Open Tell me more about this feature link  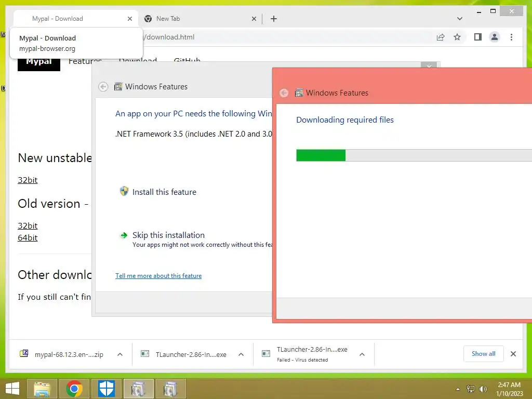click(x=158, y=276)
